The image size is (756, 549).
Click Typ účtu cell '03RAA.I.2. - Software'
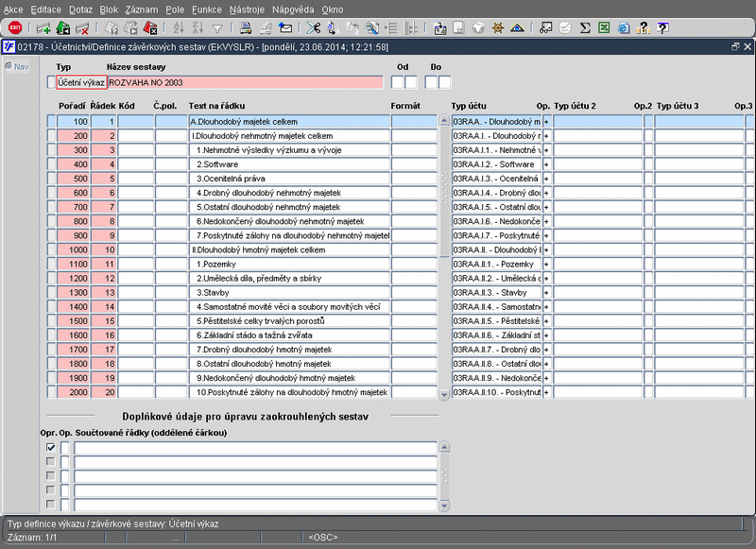click(497, 164)
